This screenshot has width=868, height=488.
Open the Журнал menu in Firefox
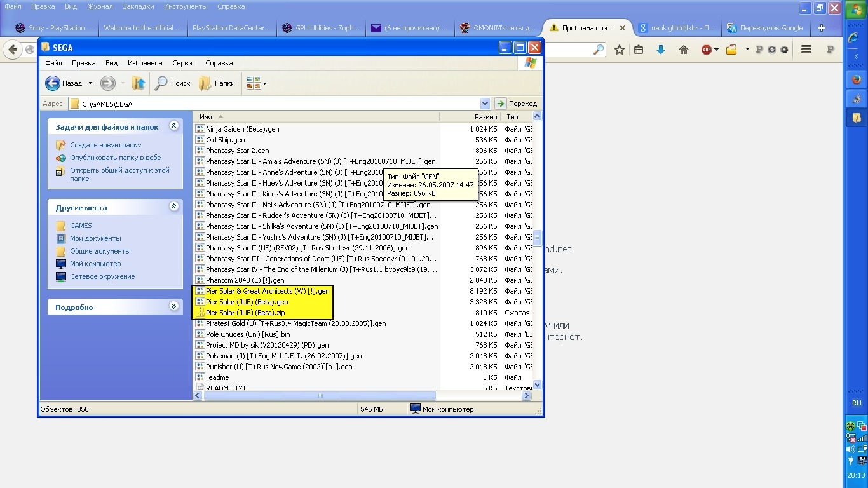pos(100,6)
